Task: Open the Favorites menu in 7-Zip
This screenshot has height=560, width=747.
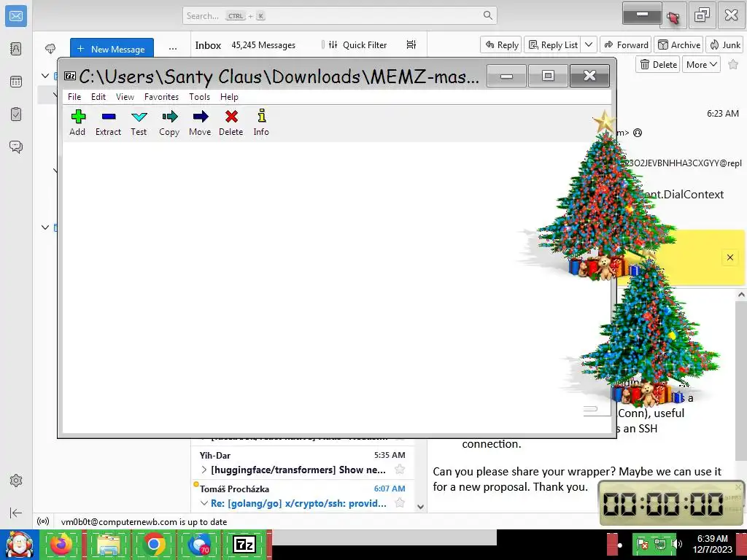Action: tap(161, 97)
